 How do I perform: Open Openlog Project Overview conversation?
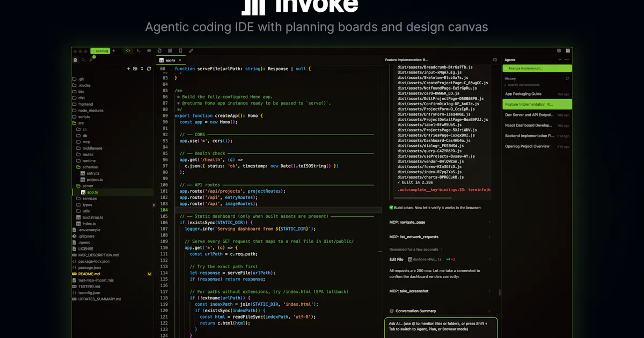(x=537, y=146)
